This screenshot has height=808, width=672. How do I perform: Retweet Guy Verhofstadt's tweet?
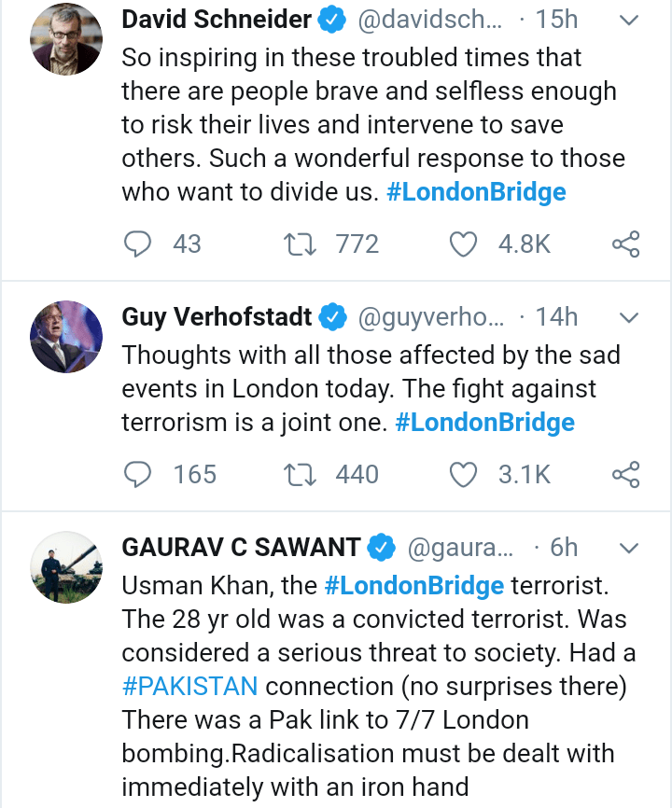[299, 475]
